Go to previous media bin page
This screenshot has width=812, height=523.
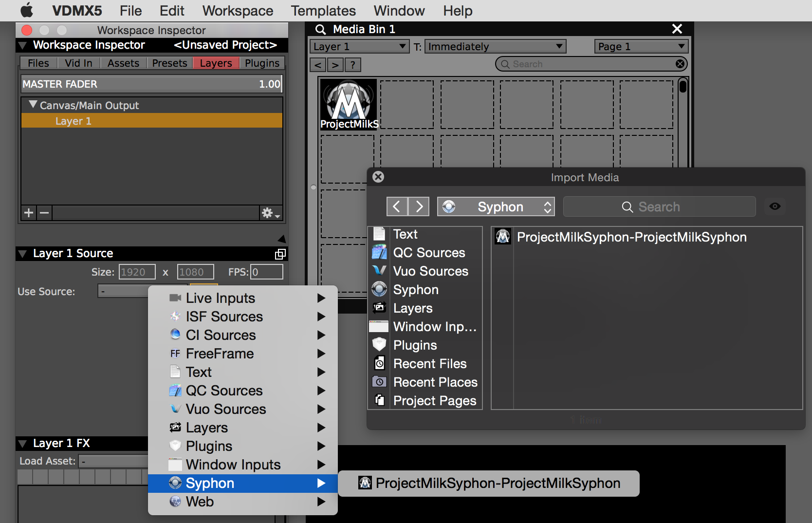[x=318, y=65]
